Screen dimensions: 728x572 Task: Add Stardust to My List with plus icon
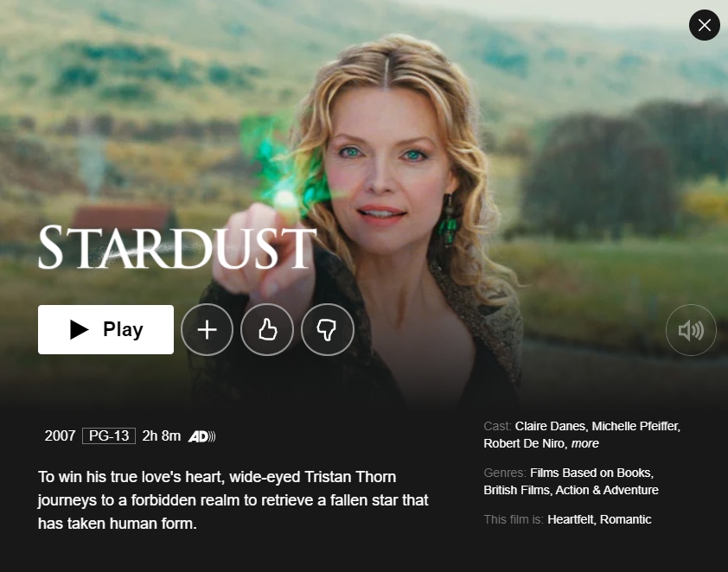click(x=207, y=330)
